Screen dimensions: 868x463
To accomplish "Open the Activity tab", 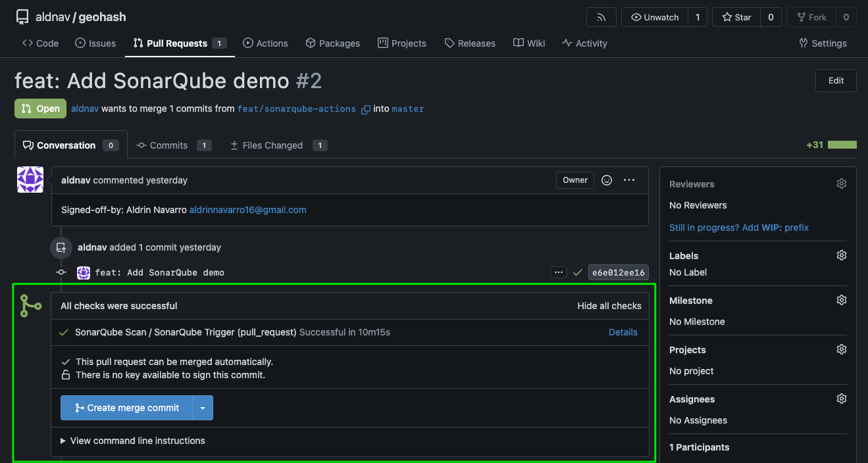I will point(584,43).
